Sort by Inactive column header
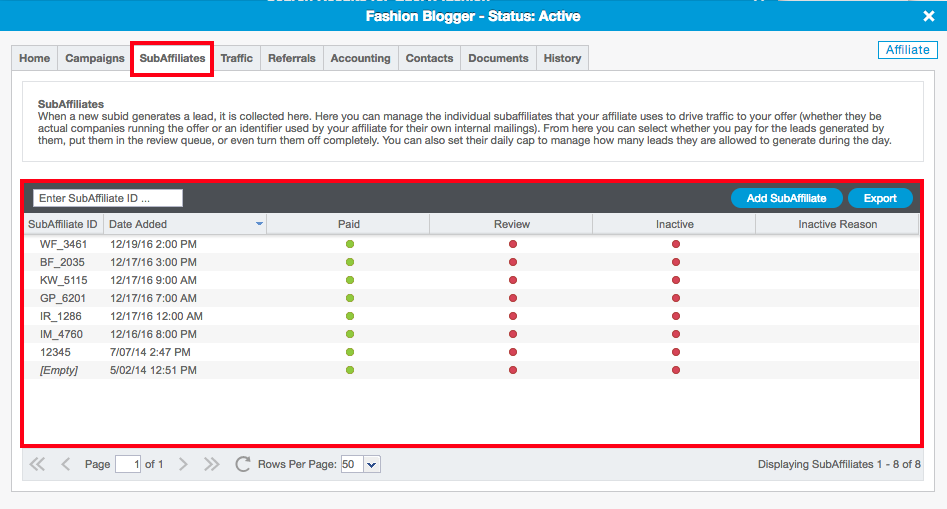Screen dimensions: 947x509 click(x=675, y=224)
